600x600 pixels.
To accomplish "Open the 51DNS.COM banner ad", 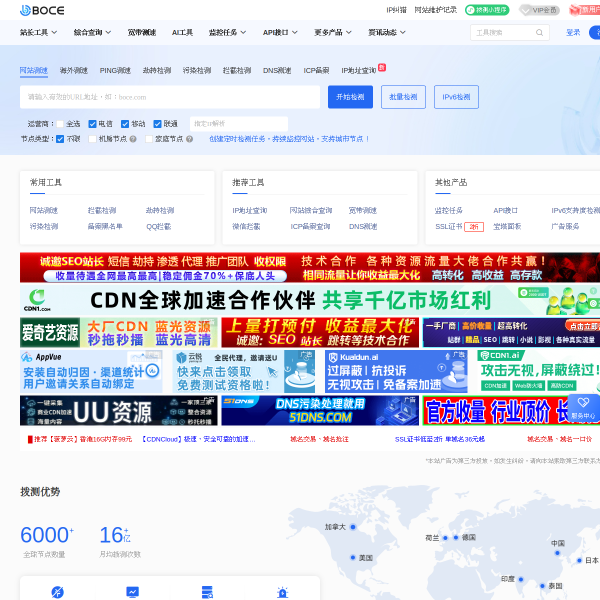I will (320, 411).
